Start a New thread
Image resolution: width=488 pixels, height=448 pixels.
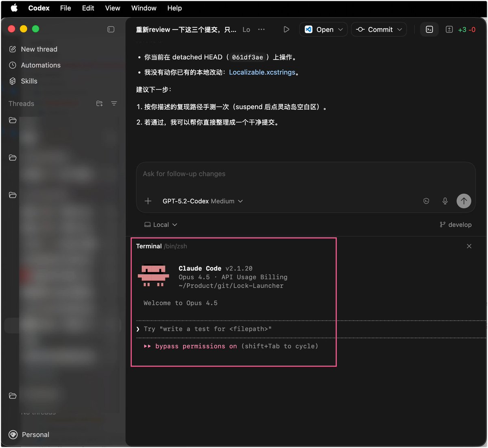coord(39,49)
